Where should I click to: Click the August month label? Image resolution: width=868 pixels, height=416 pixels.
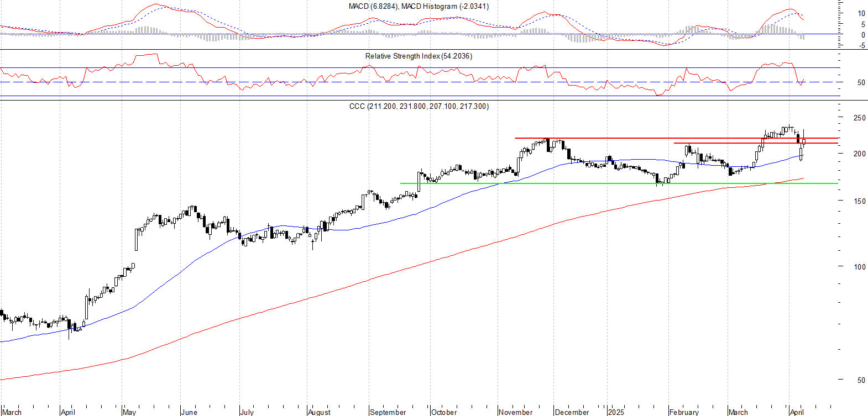coord(319,412)
